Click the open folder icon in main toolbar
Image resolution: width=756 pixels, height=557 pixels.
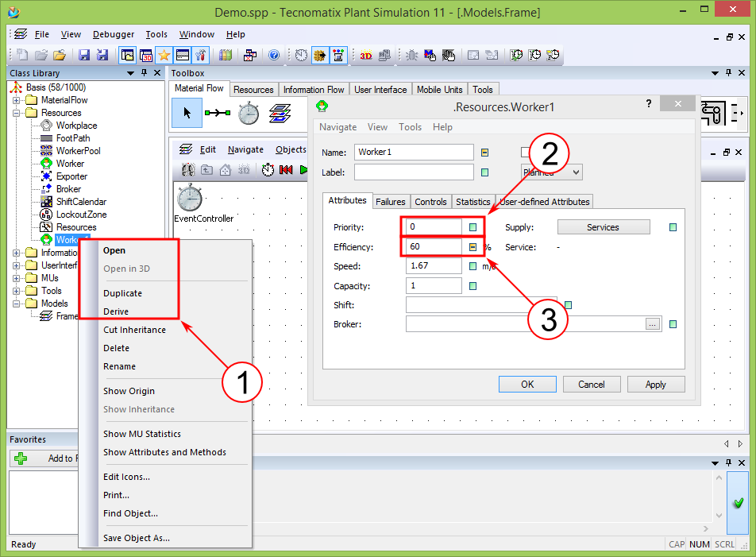point(60,55)
